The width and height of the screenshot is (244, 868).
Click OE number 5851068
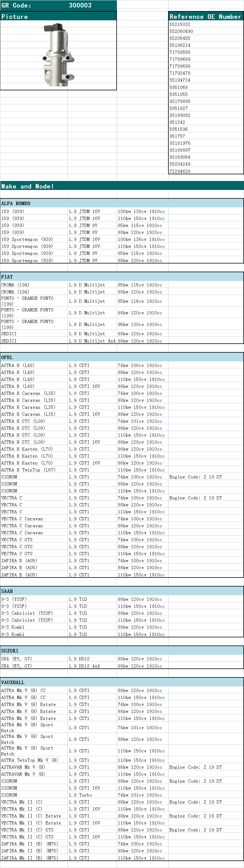click(x=179, y=87)
